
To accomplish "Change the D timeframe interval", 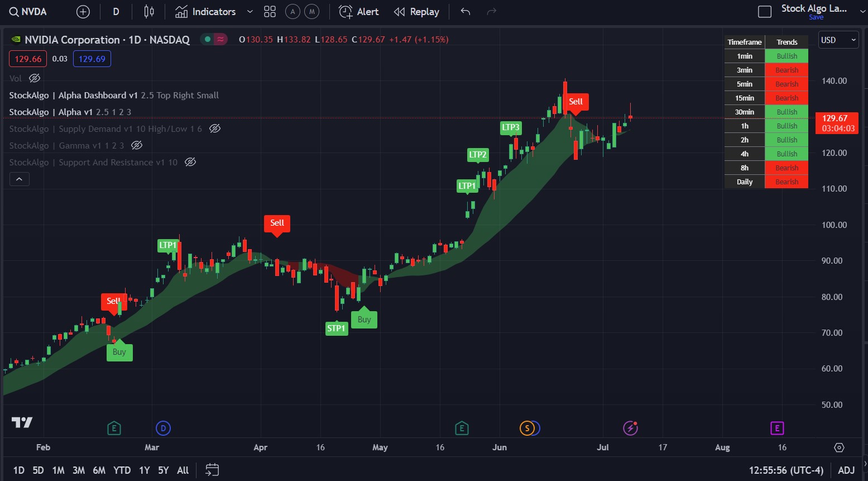I will pos(116,12).
